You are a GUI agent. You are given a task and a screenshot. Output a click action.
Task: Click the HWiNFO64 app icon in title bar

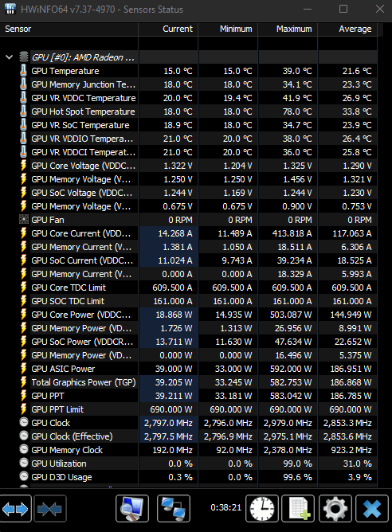pos(10,10)
